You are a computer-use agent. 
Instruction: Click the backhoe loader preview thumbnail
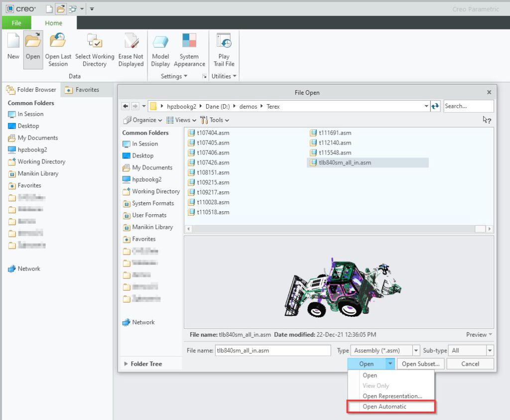pos(343,287)
